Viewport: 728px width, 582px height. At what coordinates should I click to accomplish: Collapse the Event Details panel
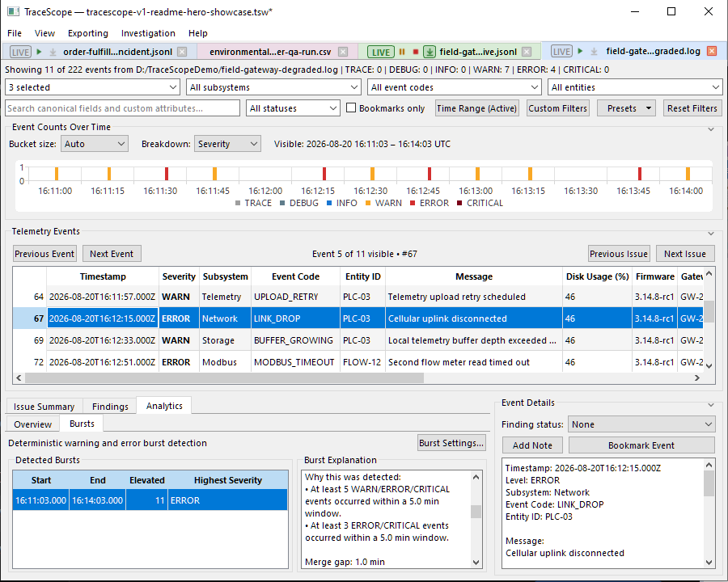711,405
